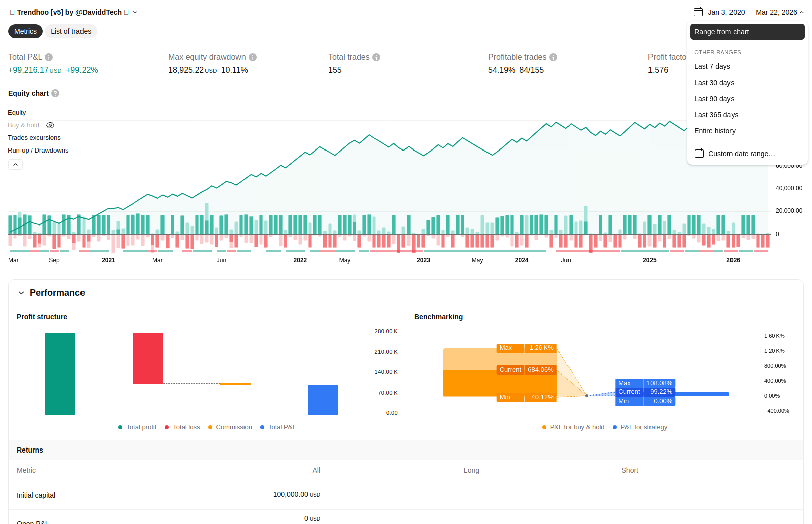812x524 pixels.
Task: Click the Max equity drawdown info icon
Action: 253,57
